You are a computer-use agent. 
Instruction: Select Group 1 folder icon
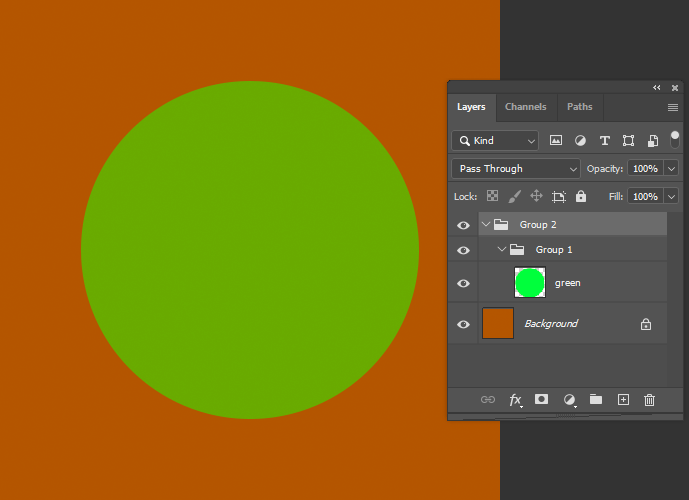(x=517, y=250)
